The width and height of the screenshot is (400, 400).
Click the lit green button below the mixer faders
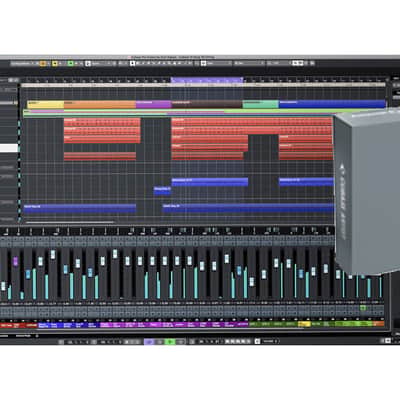[x=363, y=308]
